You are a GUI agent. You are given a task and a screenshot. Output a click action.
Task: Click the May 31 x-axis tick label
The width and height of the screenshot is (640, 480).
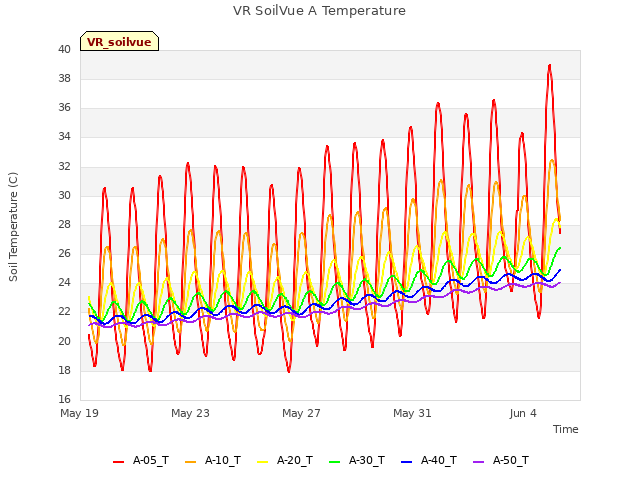click(x=412, y=413)
